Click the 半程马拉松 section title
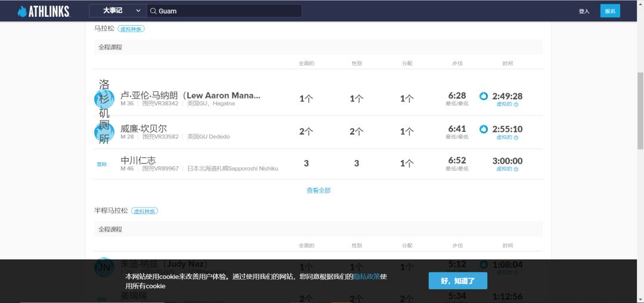This screenshot has width=644, height=303. pyautogui.click(x=112, y=211)
